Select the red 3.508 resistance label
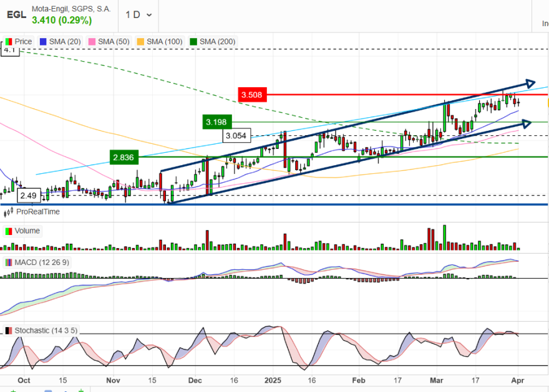 point(253,95)
